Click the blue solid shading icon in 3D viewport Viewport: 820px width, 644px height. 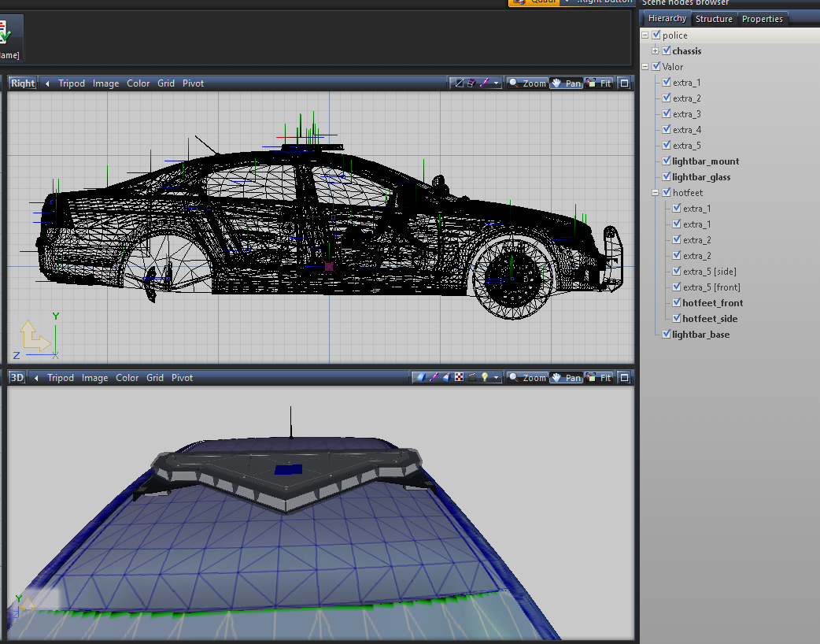421,378
